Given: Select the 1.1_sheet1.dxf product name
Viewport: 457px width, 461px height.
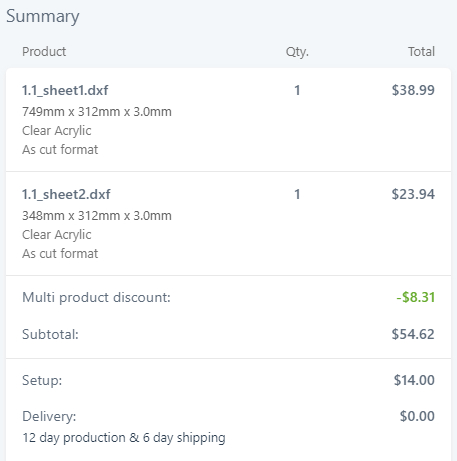Looking at the screenshot, I should [x=65, y=90].
